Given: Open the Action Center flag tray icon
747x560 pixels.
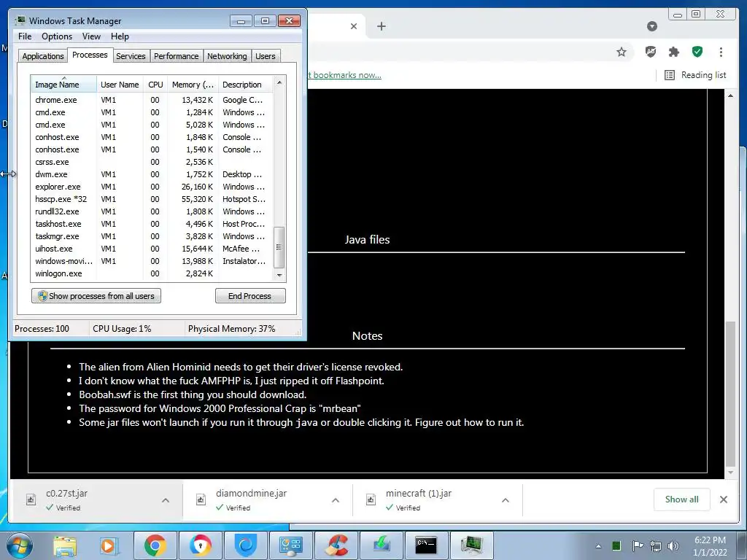Looking at the screenshot, I should (637, 545).
